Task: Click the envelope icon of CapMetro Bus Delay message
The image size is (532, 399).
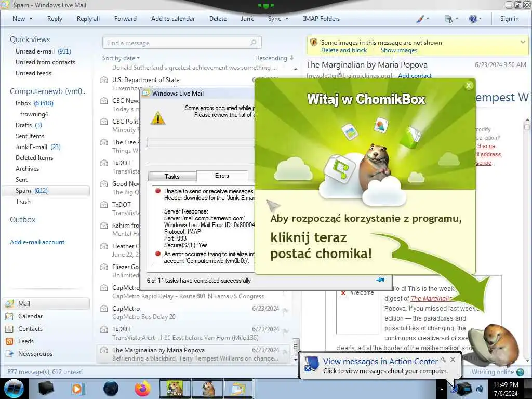Action: point(104,309)
